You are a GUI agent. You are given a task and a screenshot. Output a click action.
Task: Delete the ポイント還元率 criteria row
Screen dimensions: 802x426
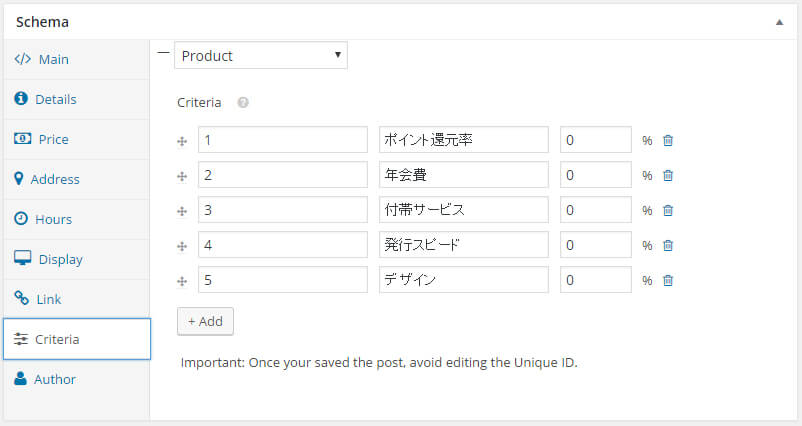(667, 140)
